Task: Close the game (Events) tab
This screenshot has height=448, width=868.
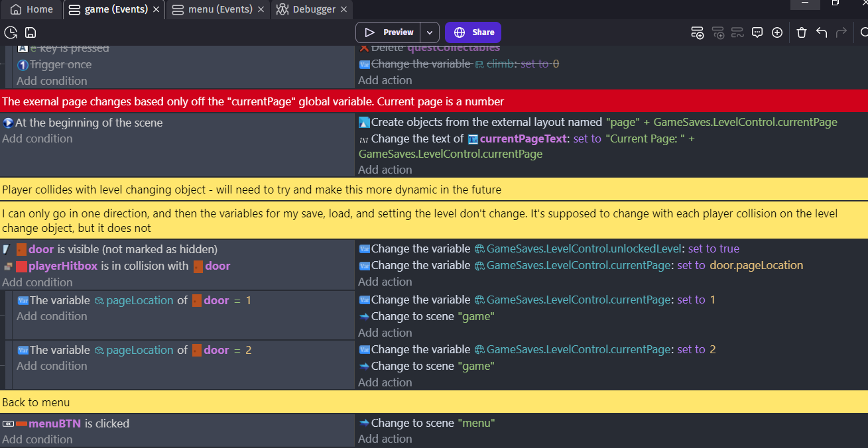Action: tap(156, 9)
